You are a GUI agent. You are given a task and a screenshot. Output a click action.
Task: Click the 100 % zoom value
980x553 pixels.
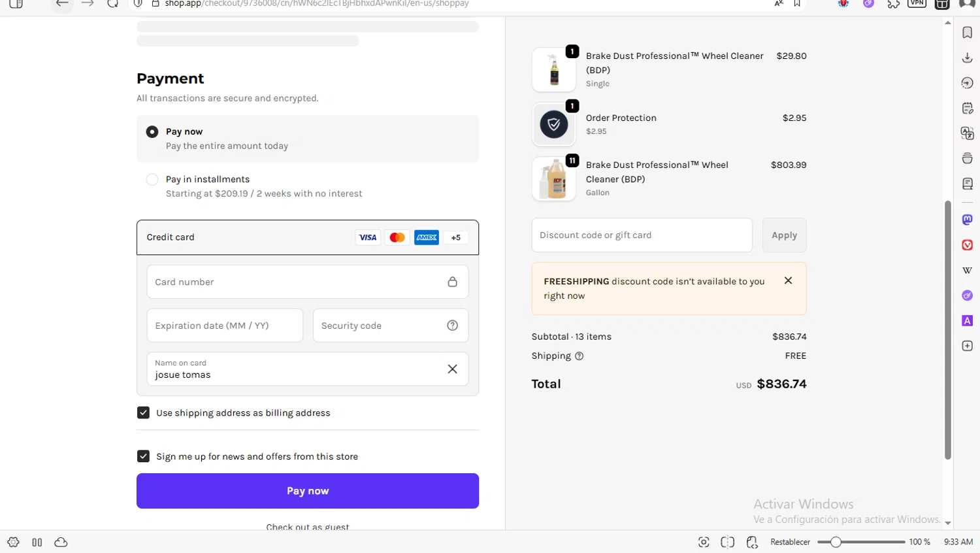[x=919, y=542]
